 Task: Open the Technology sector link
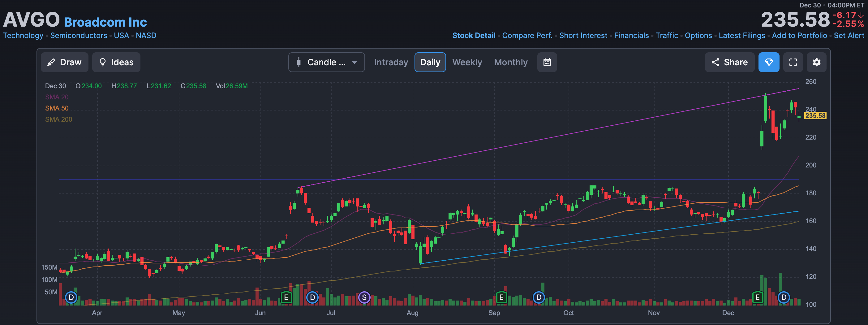point(23,35)
